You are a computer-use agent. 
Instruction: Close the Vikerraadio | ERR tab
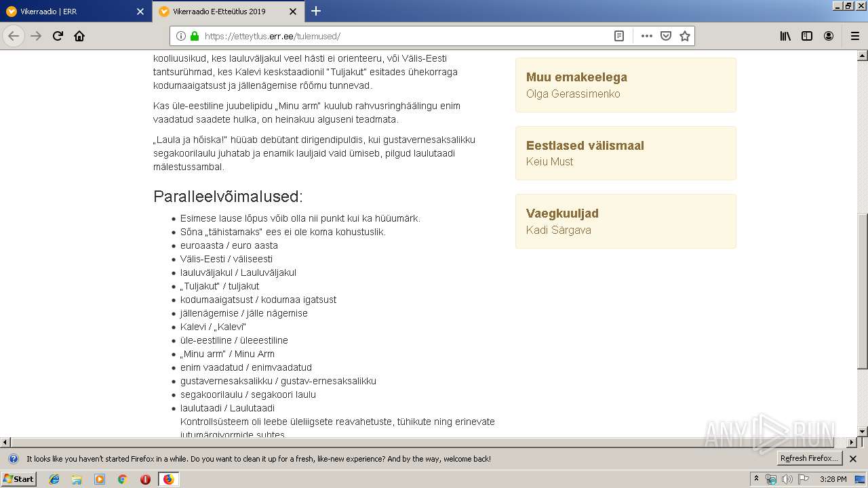tap(140, 12)
